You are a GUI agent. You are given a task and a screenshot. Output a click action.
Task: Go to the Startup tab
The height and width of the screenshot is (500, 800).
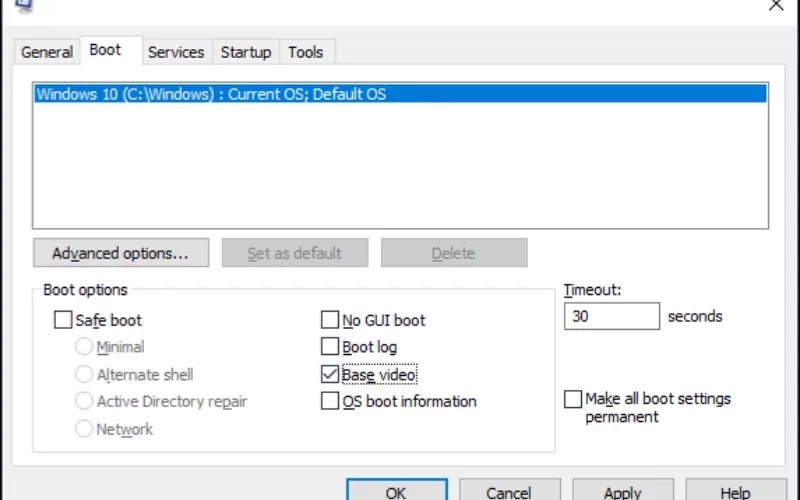pos(246,52)
